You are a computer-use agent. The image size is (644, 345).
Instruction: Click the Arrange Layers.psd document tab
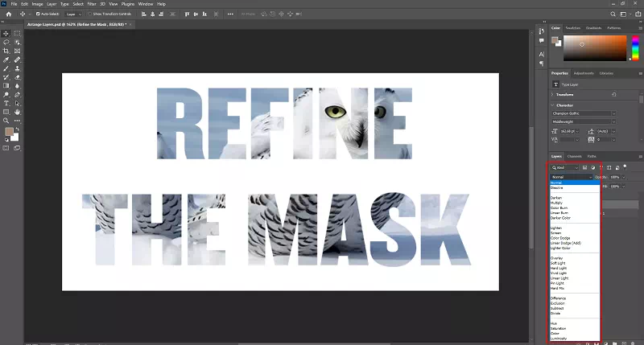click(x=76, y=25)
